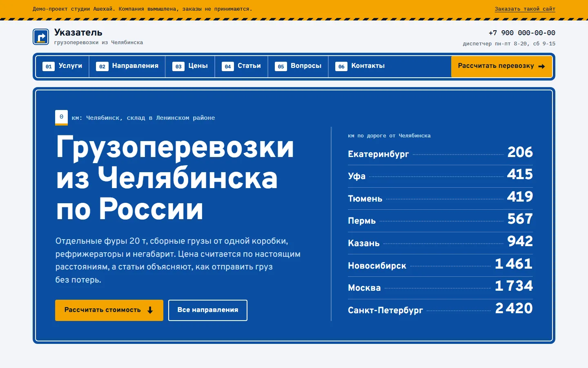Open the Цены menu item

[x=190, y=66]
